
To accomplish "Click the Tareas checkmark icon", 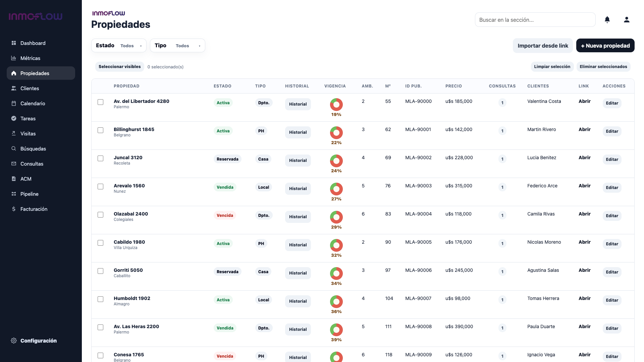I will click(14, 118).
